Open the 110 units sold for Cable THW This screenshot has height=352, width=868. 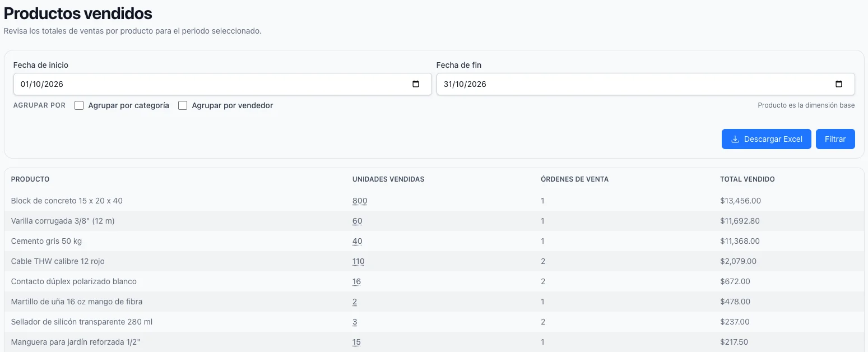coord(359,261)
